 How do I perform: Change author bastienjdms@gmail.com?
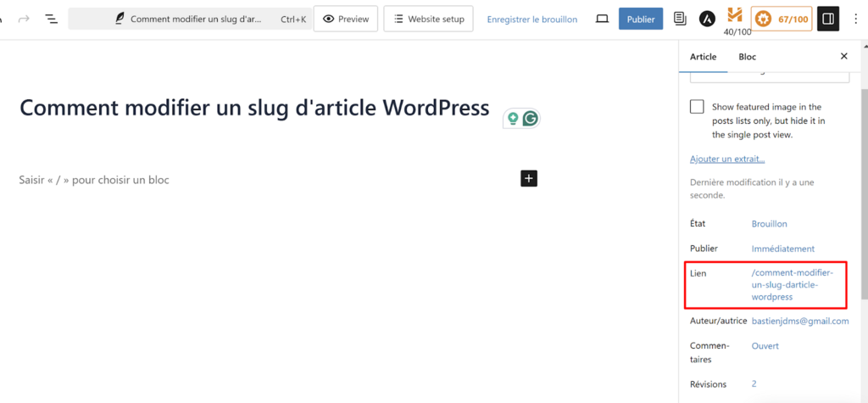pos(800,321)
